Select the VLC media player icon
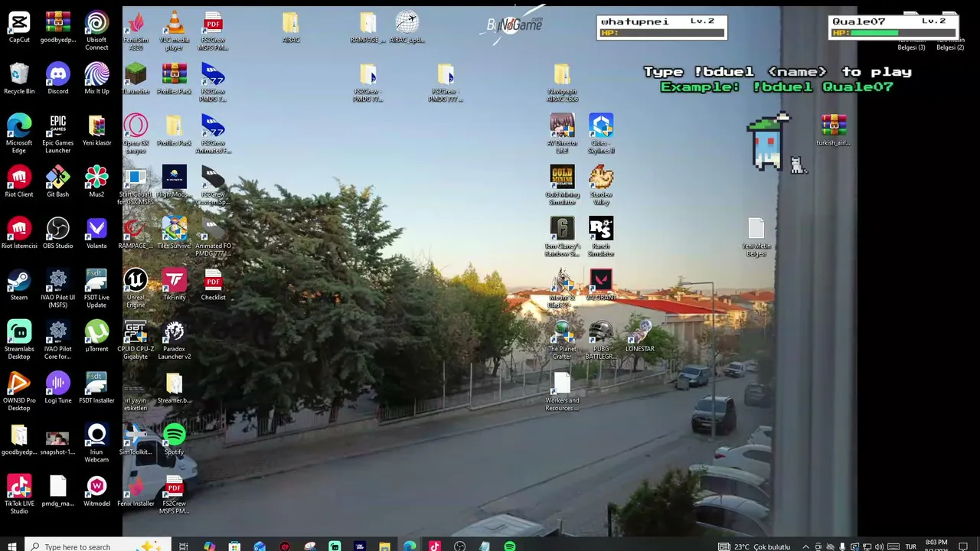Image resolution: width=980 pixels, height=551 pixels. 175,31
